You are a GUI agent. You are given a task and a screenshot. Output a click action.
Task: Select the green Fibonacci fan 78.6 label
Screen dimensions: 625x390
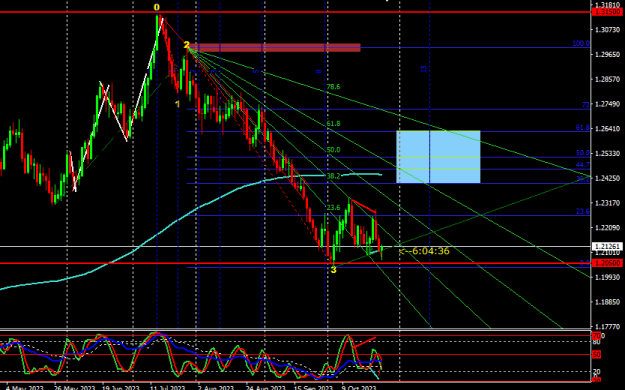coord(334,87)
